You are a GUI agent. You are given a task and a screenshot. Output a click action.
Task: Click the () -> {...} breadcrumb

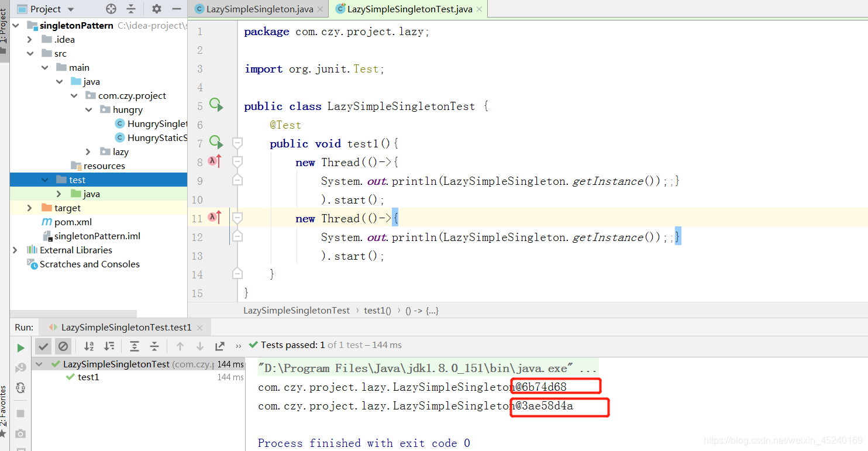tap(422, 311)
